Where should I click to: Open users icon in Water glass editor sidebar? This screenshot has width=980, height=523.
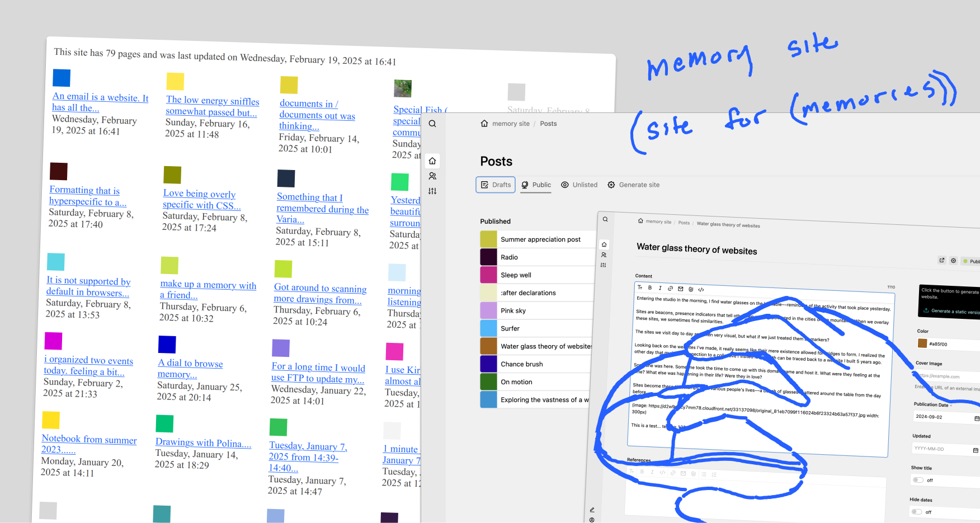coord(604,255)
